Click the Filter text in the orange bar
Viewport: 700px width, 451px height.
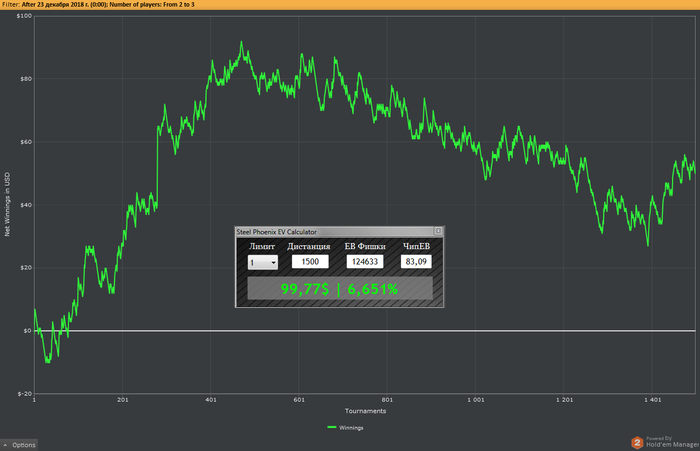click(98, 4)
